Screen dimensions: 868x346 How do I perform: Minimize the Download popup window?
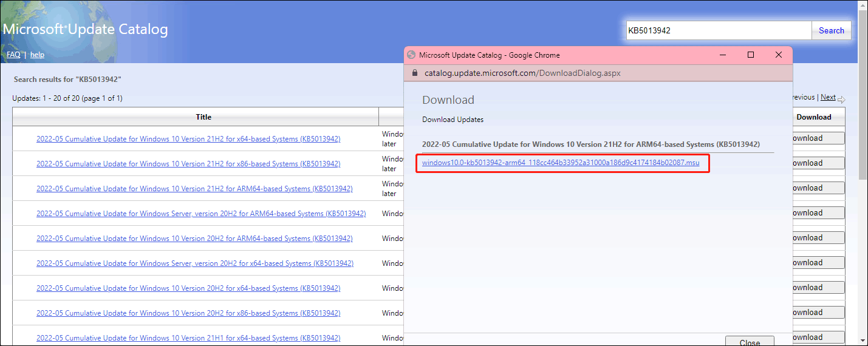(723, 55)
